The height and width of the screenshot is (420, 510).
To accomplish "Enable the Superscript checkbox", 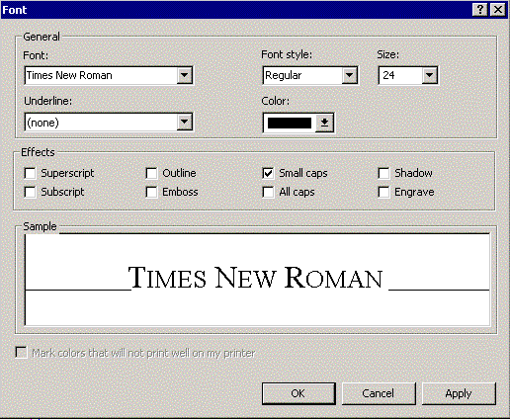I will click(30, 173).
